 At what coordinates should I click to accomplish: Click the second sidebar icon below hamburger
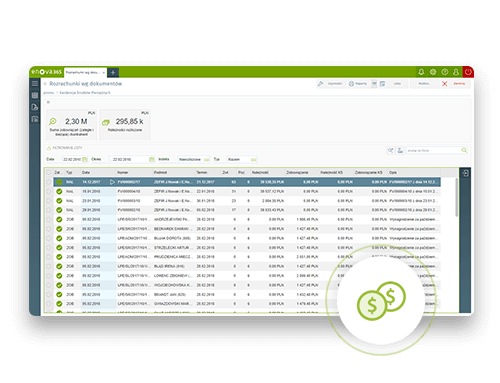pyautogui.click(x=35, y=95)
